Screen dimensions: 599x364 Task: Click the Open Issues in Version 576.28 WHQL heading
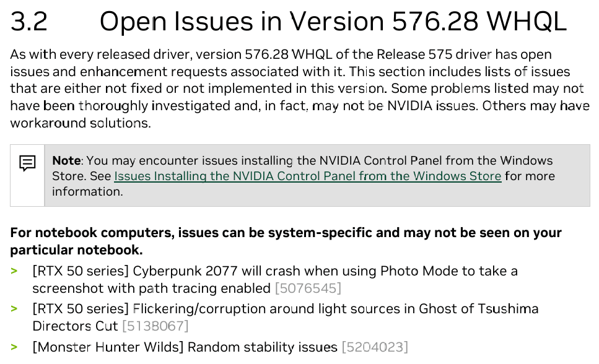point(333,22)
